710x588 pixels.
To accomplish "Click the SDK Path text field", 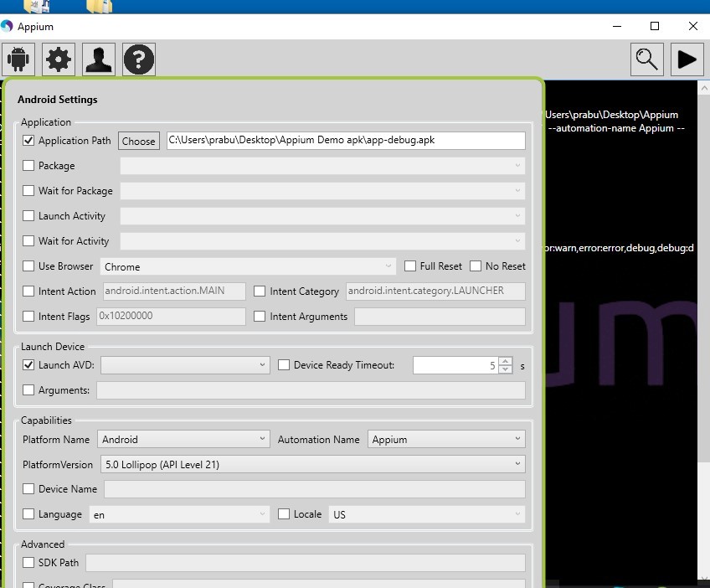I will coord(306,563).
